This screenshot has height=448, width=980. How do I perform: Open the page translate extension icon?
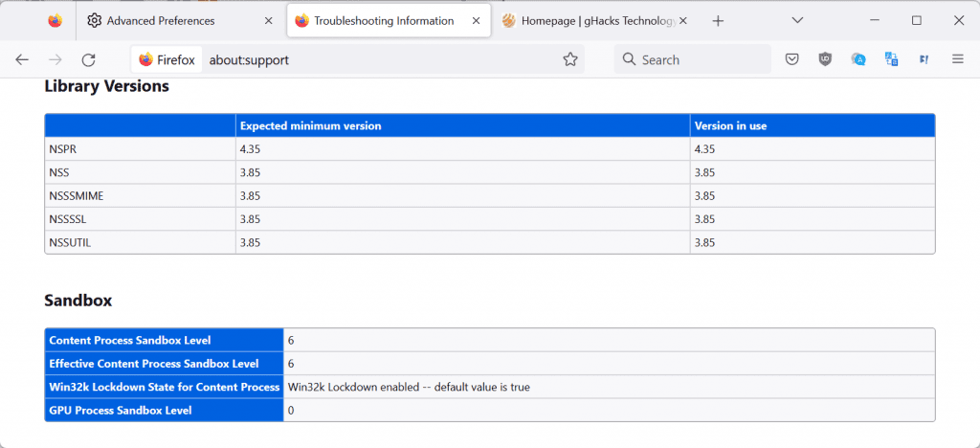click(891, 59)
